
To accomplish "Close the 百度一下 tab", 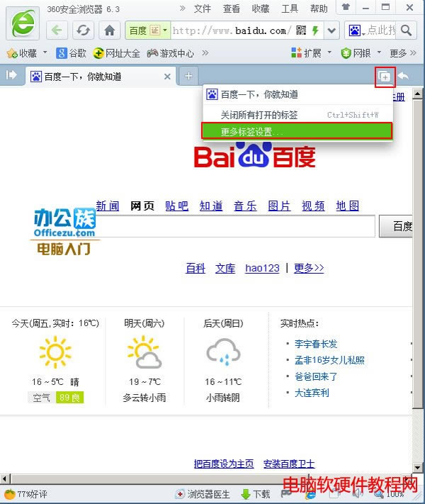I will (x=167, y=77).
